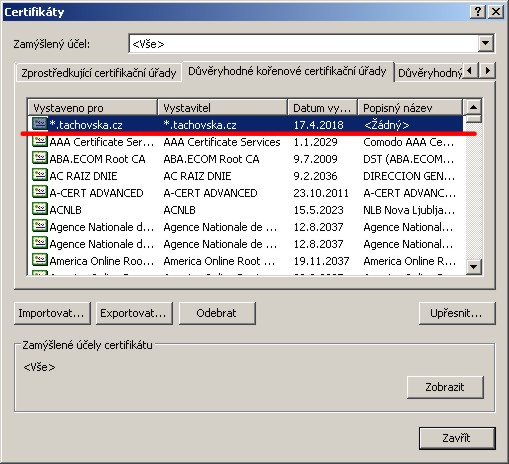The height and width of the screenshot is (464, 509).
Task: Close dialog with Zavřít button
Action: pyautogui.click(x=457, y=438)
